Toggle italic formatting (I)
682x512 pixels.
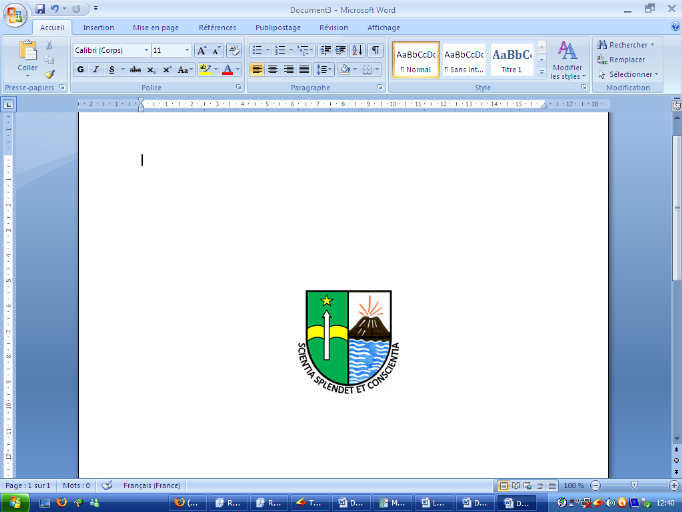(x=96, y=69)
